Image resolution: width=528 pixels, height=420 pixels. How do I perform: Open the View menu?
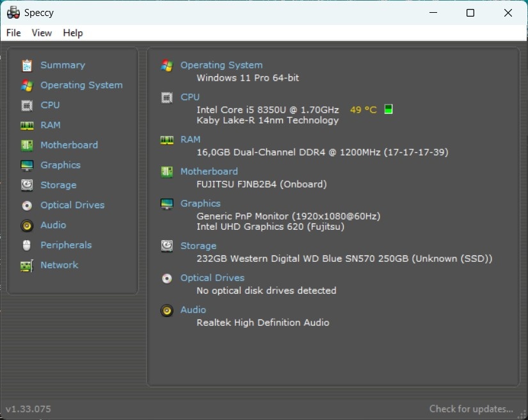click(42, 33)
